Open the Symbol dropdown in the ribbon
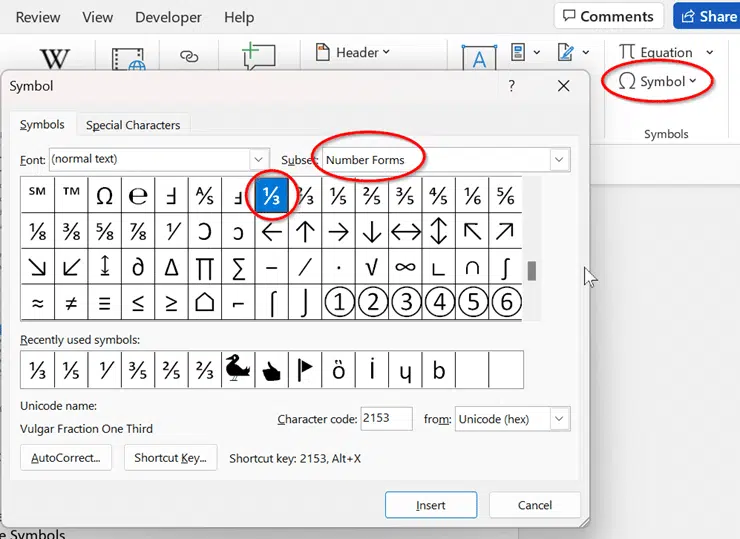Screen dimensions: 740x539 click(657, 81)
